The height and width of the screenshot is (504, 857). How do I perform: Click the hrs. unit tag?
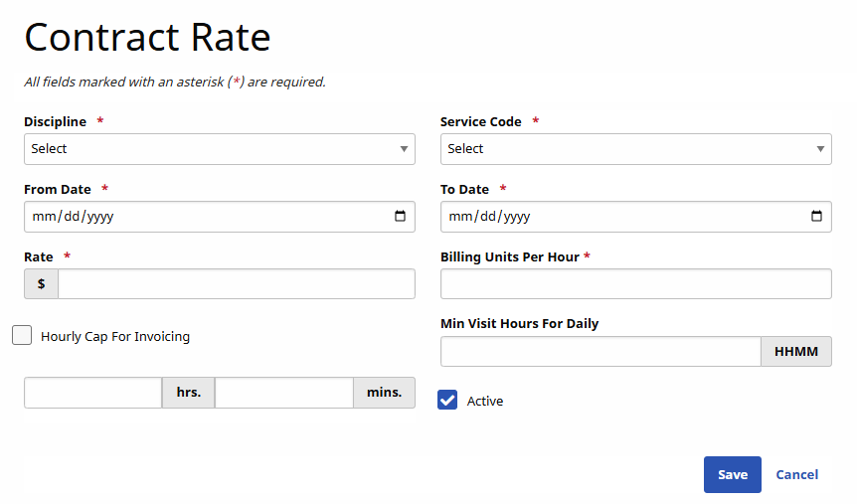tap(188, 393)
